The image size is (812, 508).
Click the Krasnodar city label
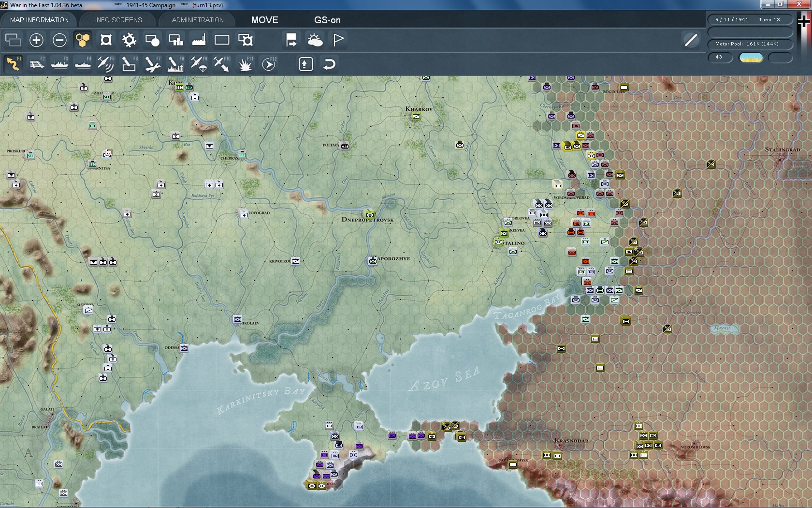[571, 440]
